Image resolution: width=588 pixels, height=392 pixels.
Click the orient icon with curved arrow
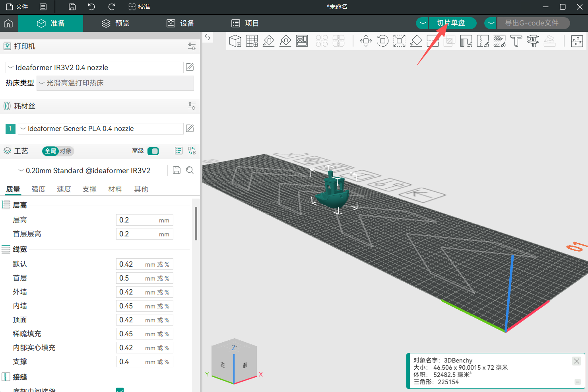285,41
